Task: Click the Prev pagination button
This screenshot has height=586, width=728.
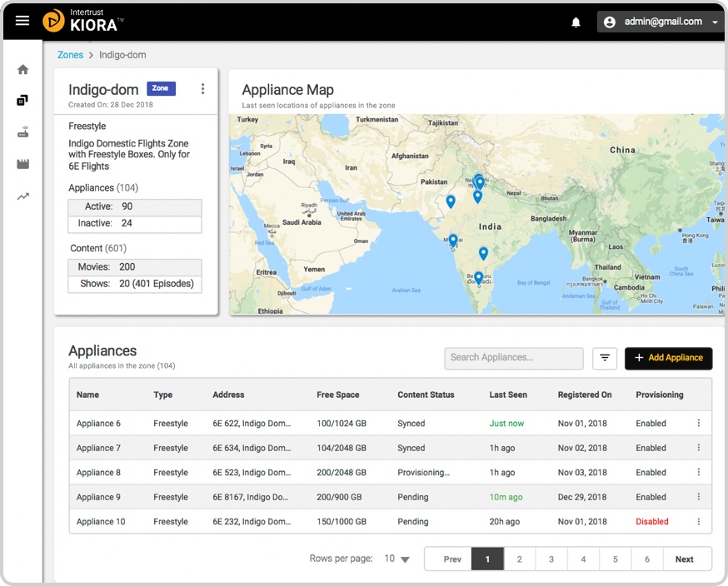Action: (451, 559)
